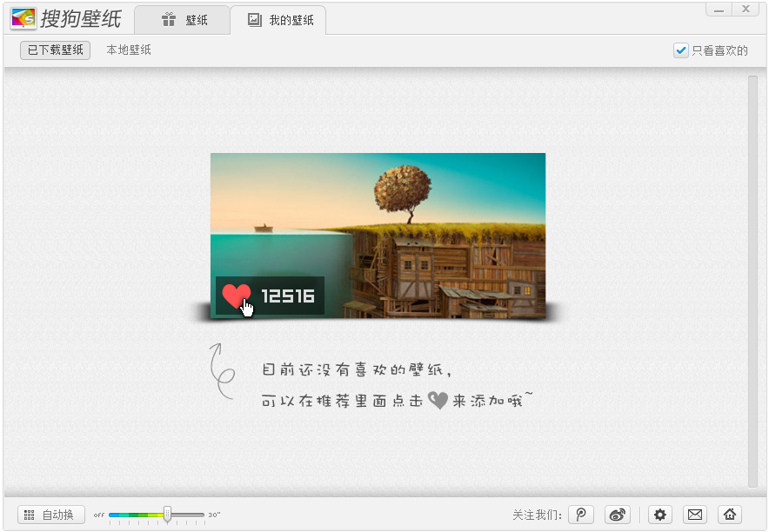Close the Sogou wallpaper window
Viewport: 769px width, 532px height.
746,10
